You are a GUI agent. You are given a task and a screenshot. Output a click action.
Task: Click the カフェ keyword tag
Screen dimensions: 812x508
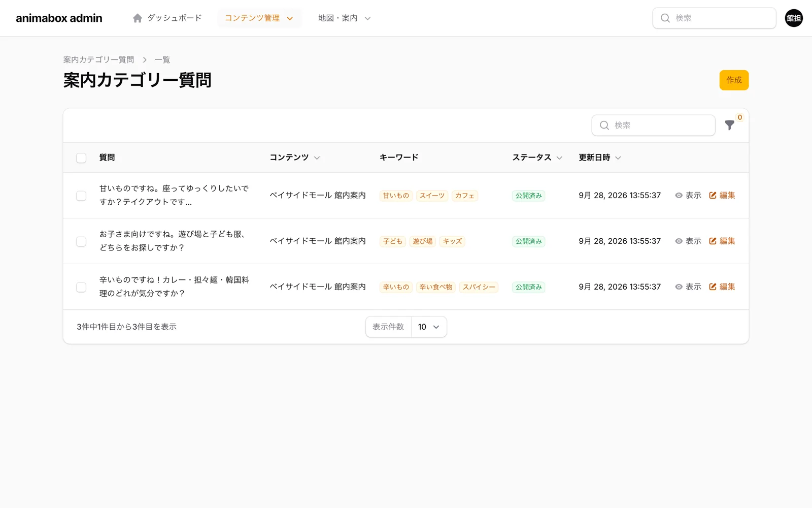coord(465,196)
